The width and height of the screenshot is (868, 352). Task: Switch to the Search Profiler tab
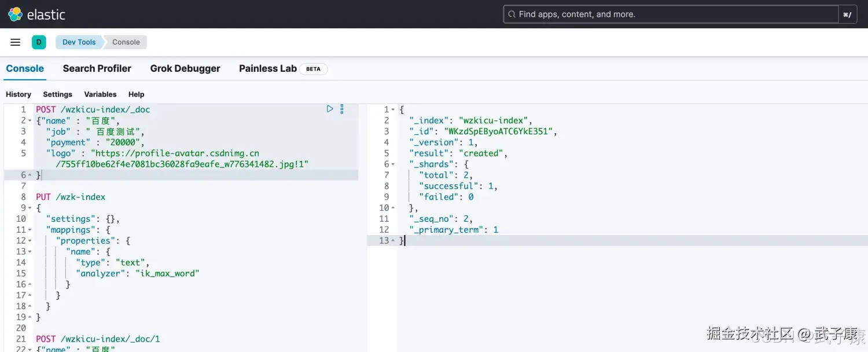click(97, 68)
